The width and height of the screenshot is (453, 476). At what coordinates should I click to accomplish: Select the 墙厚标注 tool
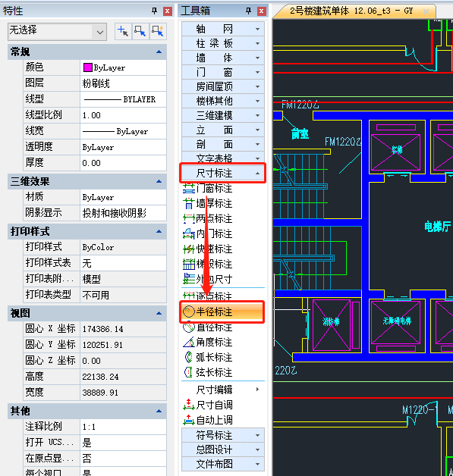pyautogui.click(x=208, y=203)
